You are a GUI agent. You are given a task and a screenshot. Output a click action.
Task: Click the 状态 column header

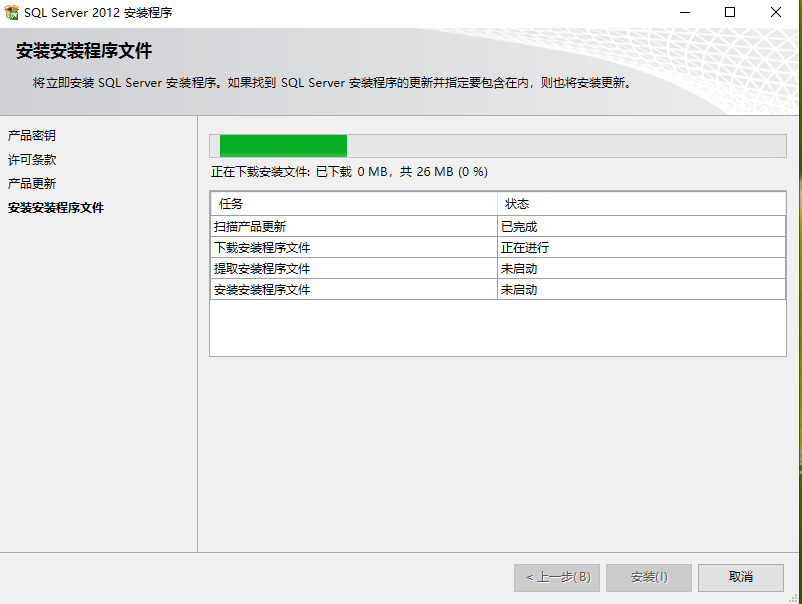[641, 204]
